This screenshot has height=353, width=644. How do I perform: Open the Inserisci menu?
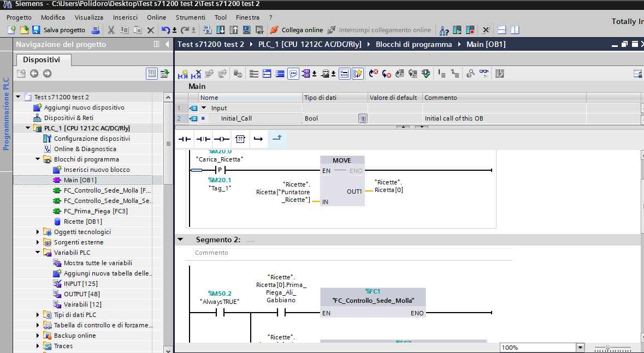[125, 17]
